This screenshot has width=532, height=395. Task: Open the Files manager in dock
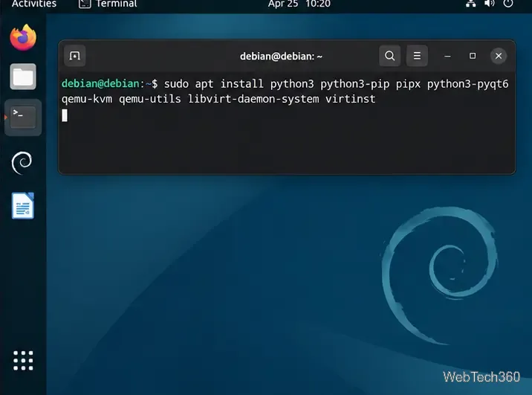tap(23, 77)
